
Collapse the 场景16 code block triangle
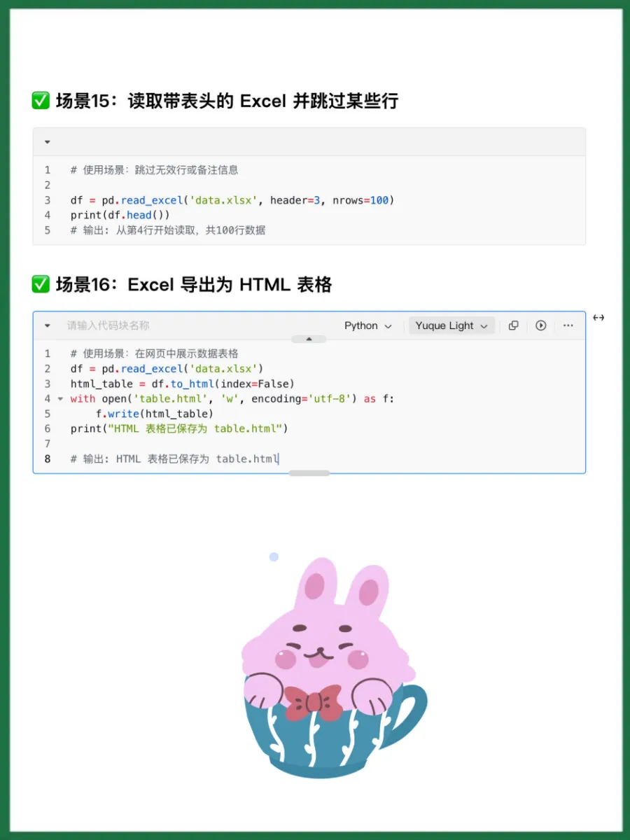(47, 325)
